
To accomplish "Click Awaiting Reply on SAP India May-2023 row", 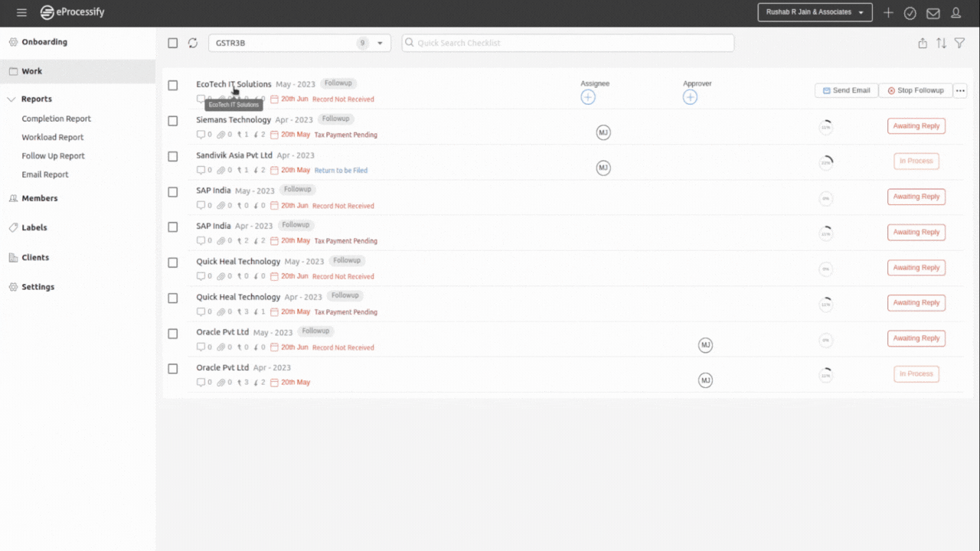I will [916, 197].
